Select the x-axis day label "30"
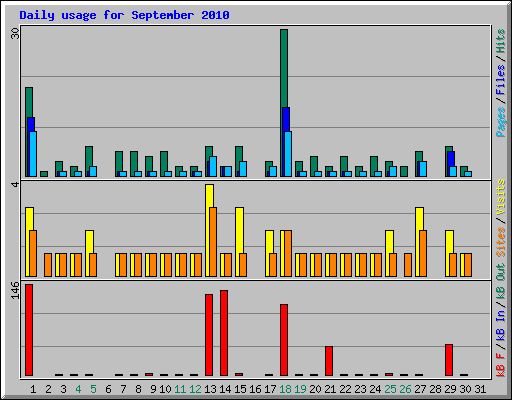 pyautogui.click(x=465, y=389)
